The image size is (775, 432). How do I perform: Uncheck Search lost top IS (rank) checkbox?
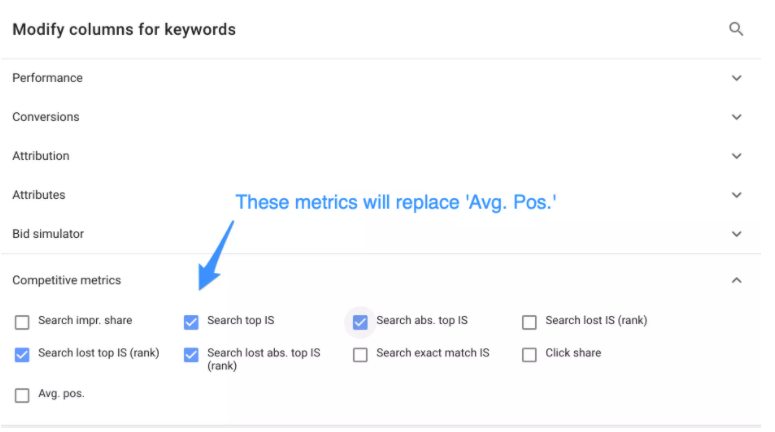[22, 354]
